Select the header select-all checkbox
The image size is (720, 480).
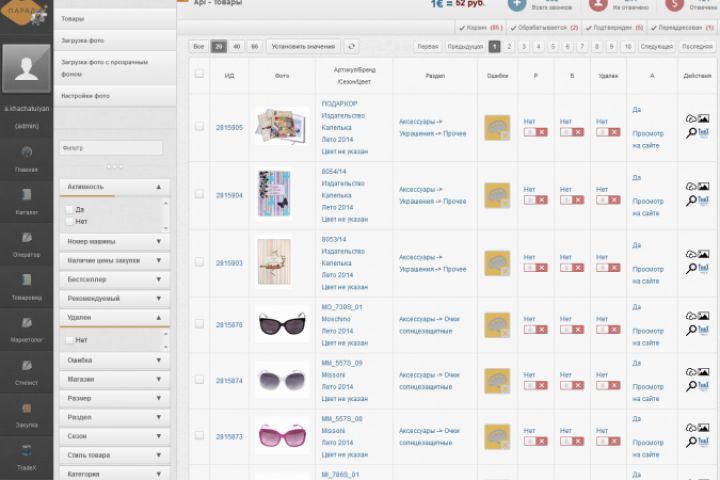click(x=199, y=73)
